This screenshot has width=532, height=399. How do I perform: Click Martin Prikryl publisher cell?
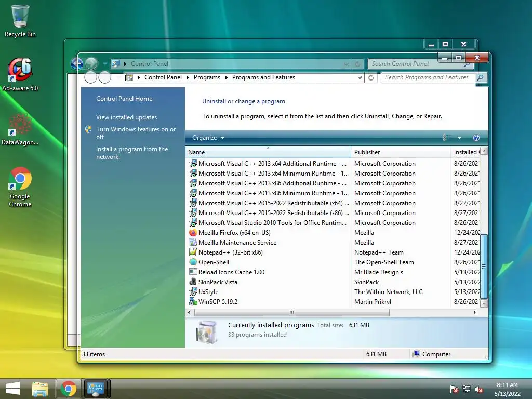[373, 301]
